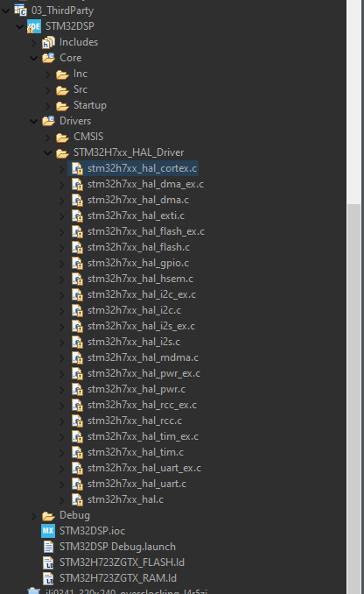The height and width of the screenshot is (594, 364).
Task: Expand the Startup folder arrow
Action: [47, 105]
